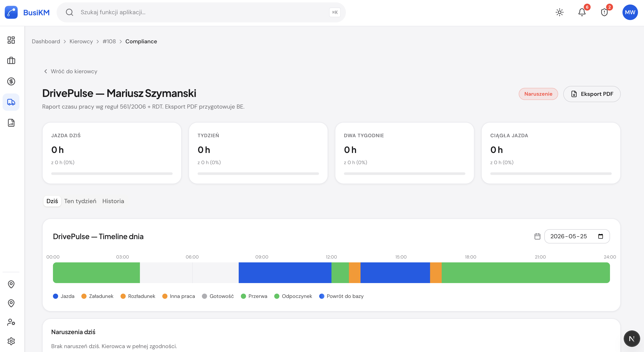Image resolution: width=644 pixels, height=352 pixels.
Task: Focus the 'Szukaj funkcji aplikacji' search field
Action: point(201,12)
